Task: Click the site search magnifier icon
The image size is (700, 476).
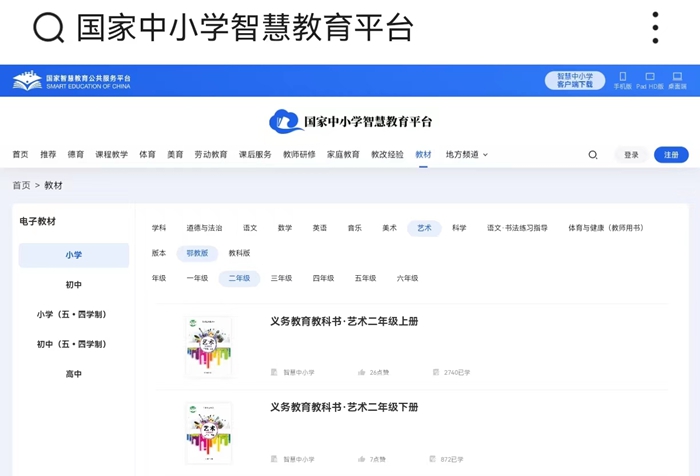Action: 593,155
